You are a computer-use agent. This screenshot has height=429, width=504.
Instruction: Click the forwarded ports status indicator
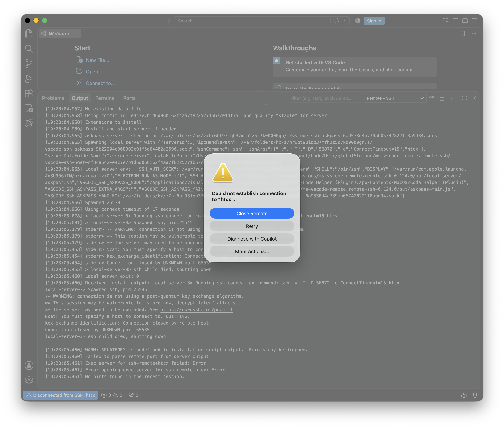(x=133, y=395)
